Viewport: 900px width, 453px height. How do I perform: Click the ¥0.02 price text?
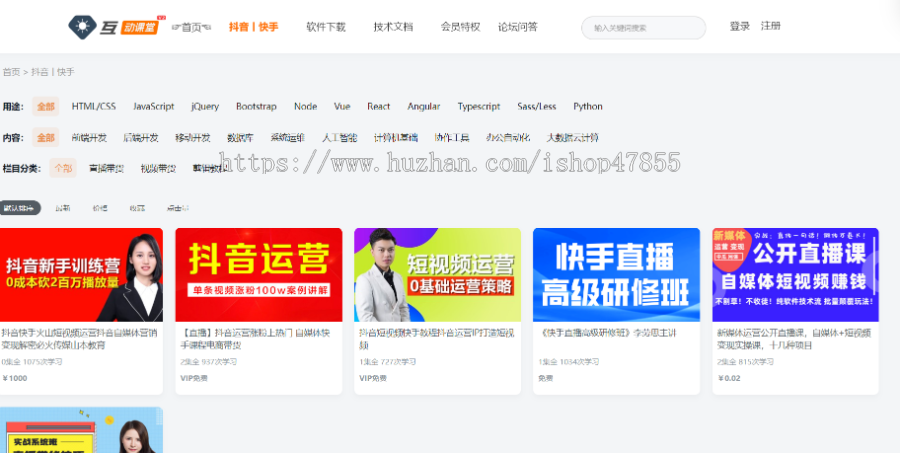[x=730, y=378]
